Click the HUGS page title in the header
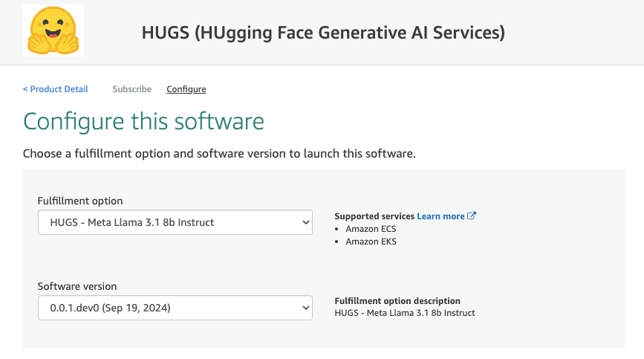The width and height of the screenshot is (644, 359). coord(323,32)
